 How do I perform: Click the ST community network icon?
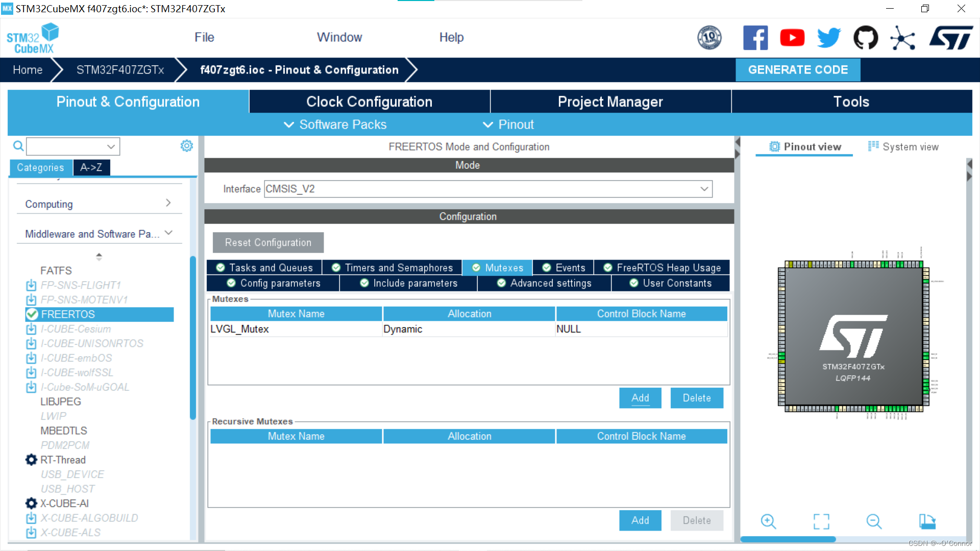pyautogui.click(x=902, y=38)
